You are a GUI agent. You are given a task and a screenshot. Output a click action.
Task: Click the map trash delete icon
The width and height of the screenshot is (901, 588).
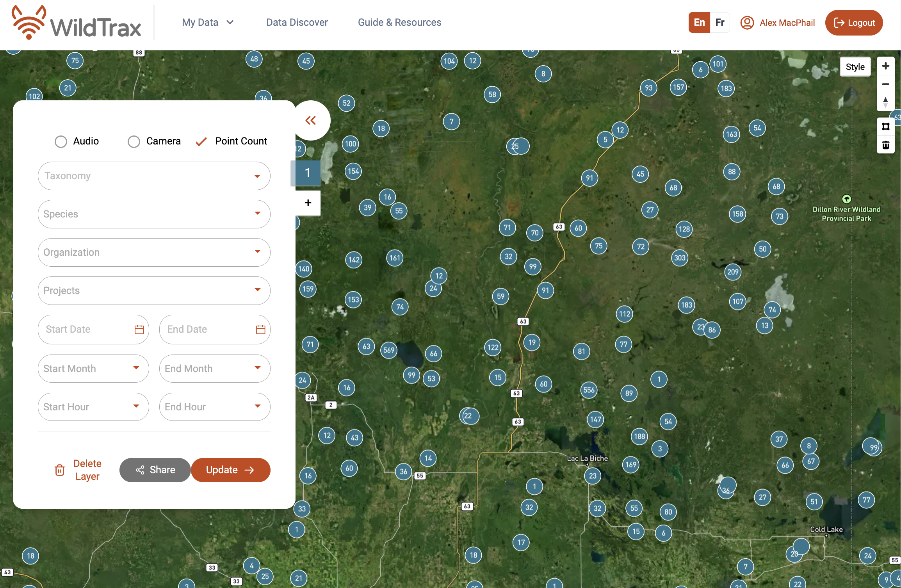885,145
